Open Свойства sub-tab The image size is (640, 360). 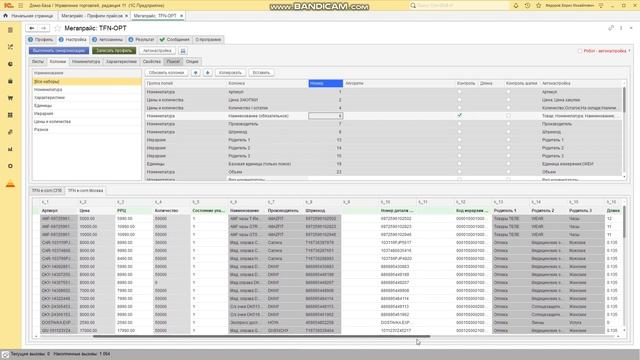tap(152, 62)
